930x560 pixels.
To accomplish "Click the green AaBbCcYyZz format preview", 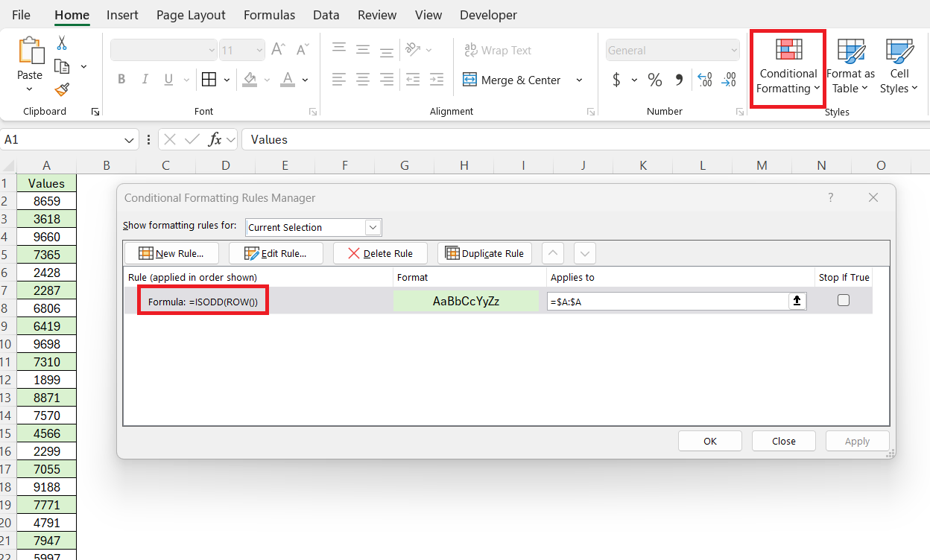I will [x=466, y=301].
